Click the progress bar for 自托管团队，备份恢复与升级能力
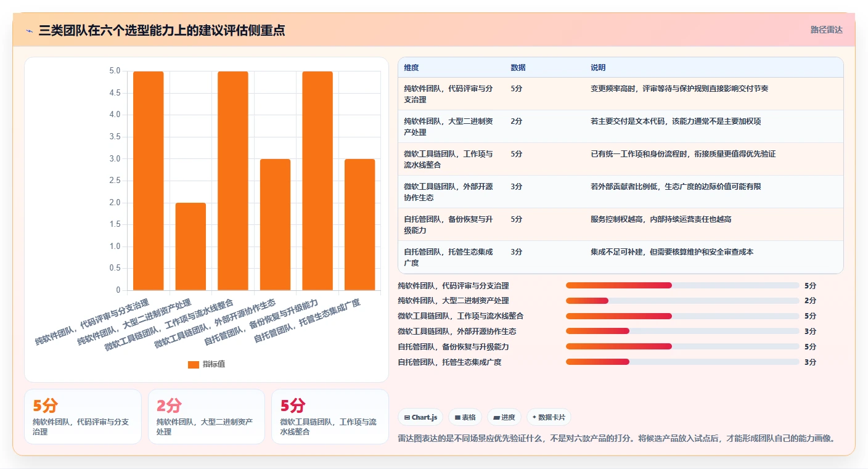 point(682,346)
